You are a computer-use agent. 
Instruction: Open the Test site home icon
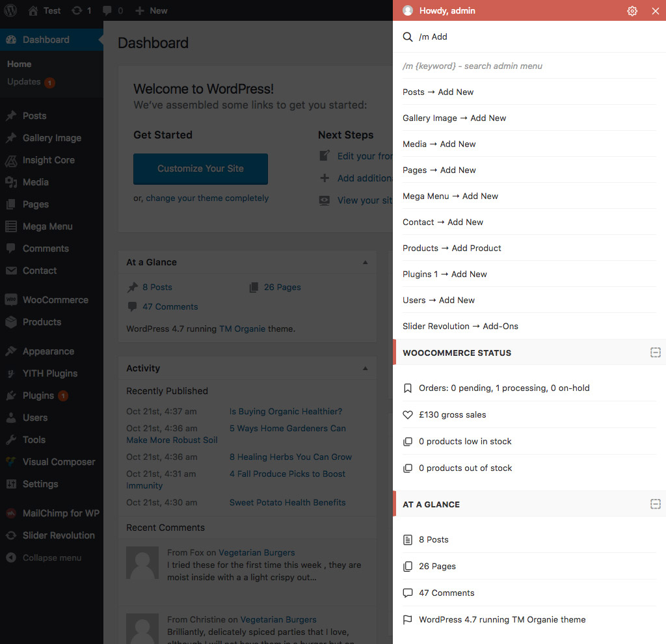33,10
